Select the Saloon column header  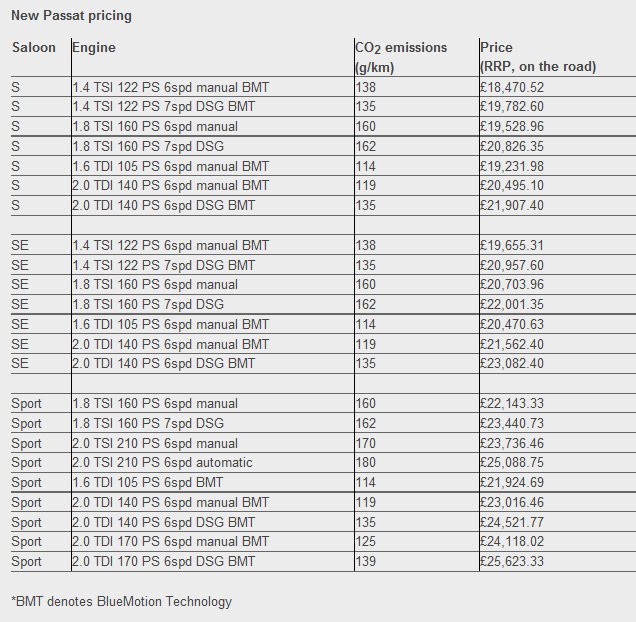coord(34,47)
